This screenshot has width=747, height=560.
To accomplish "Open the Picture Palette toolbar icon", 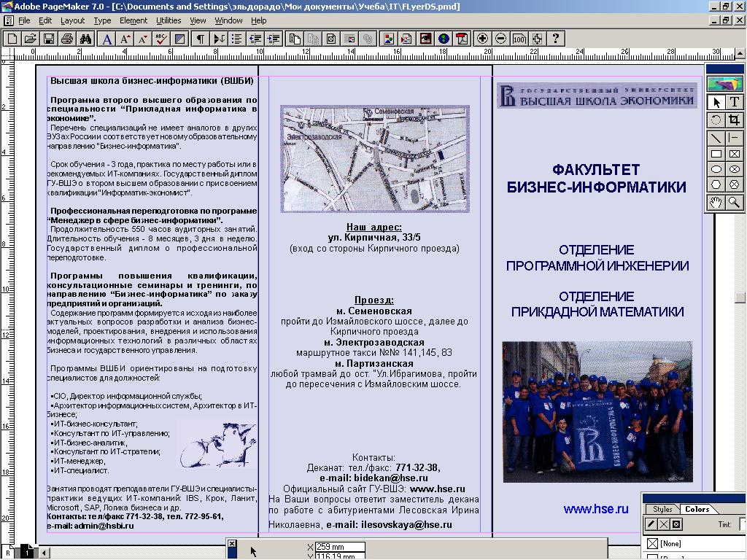I will tap(389, 39).
